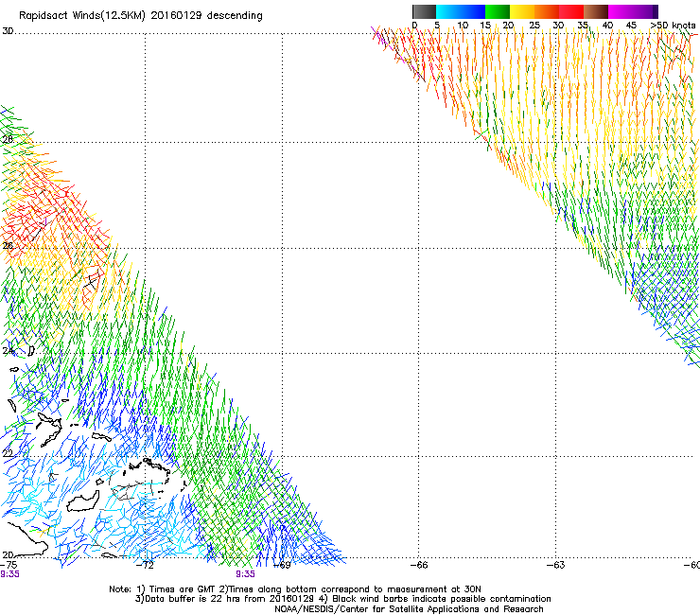Click the '28' latitude axis label
The width and height of the screenshot is (700, 615).
[x=8, y=139]
